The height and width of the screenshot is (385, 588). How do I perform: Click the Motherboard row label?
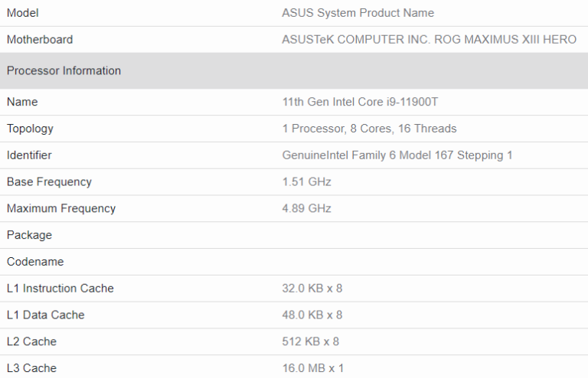click(40, 40)
